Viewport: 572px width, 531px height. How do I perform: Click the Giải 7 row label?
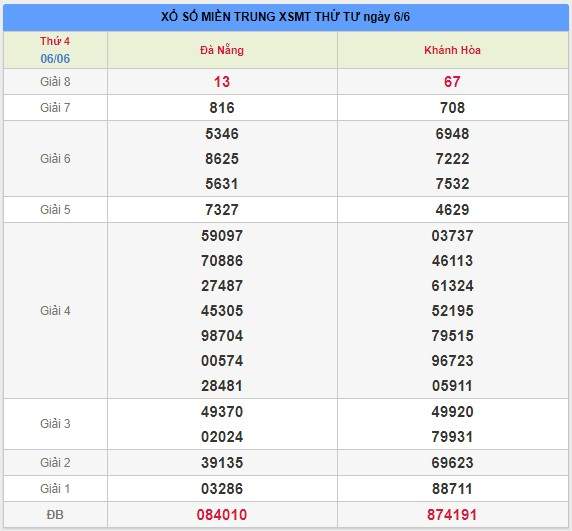pyautogui.click(x=55, y=108)
